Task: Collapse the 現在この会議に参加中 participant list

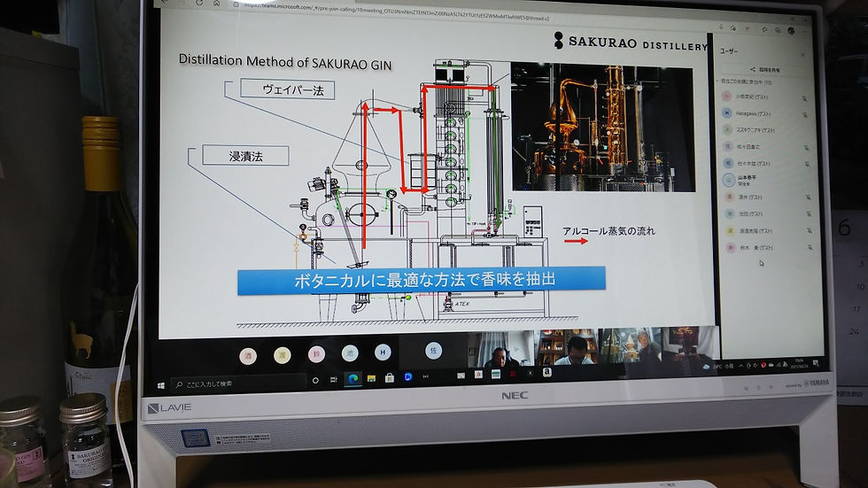Action: pyautogui.click(x=718, y=81)
